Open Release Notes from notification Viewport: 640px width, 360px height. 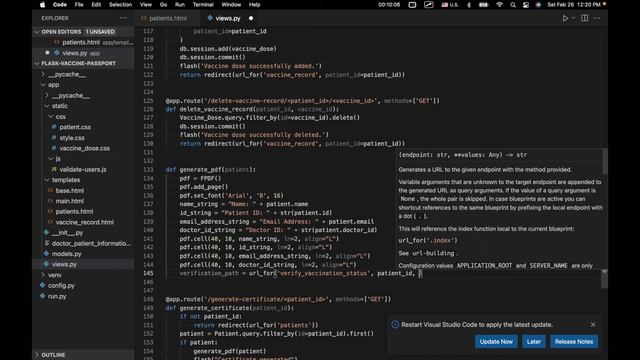click(x=574, y=342)
